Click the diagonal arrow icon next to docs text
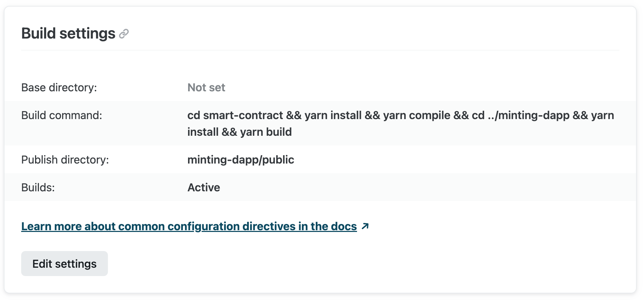The image size is (644, 300). (365, 226)
